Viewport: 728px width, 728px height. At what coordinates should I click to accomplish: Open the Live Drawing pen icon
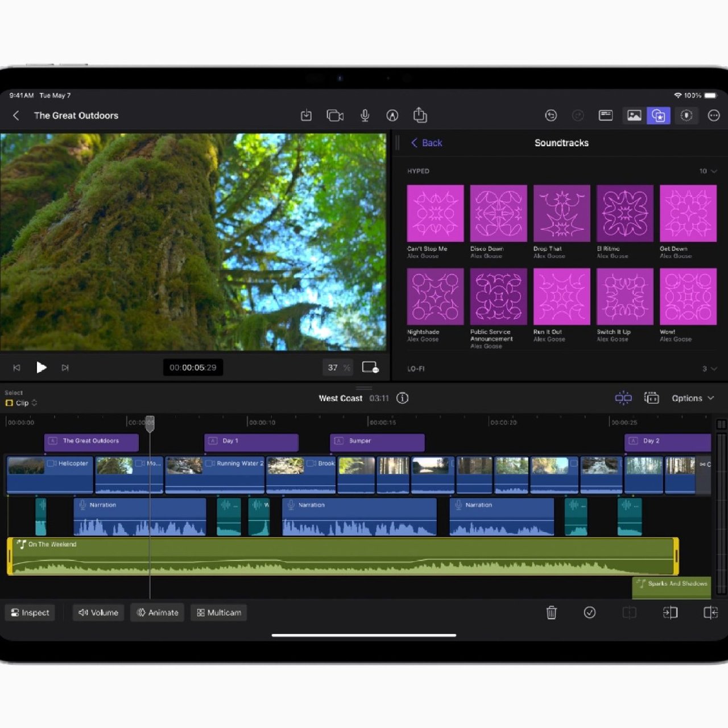(392, 115)
